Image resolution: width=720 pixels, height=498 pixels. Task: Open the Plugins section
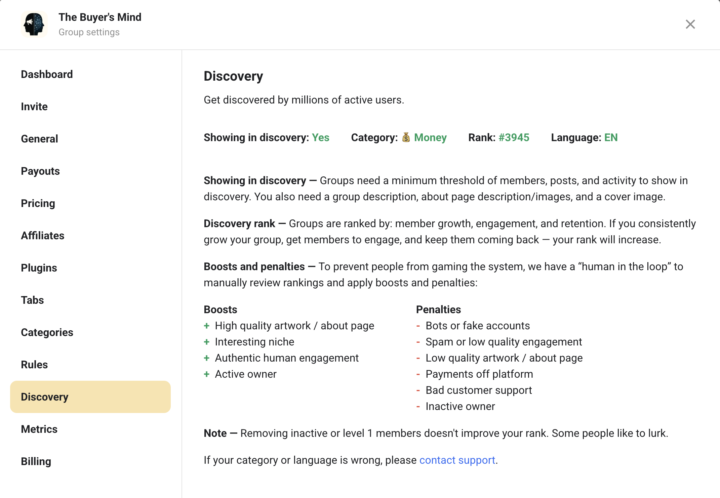coord(39,268)
